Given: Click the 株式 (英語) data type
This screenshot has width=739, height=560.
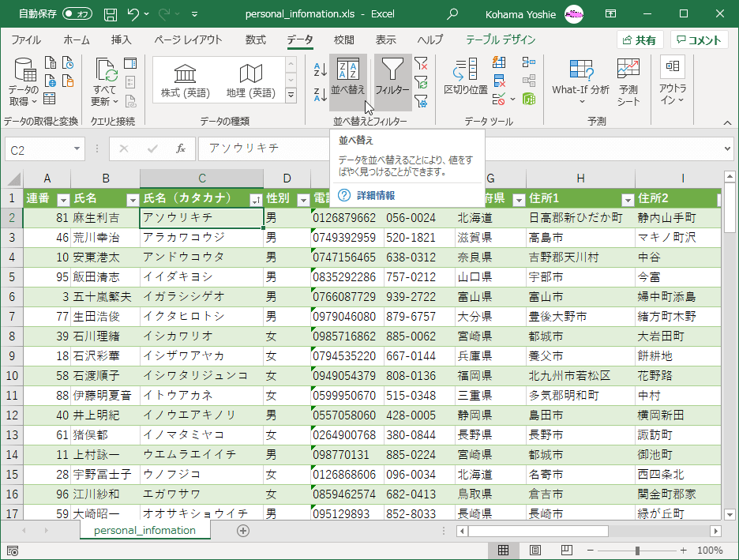Looking at the screenshot, I should click(x=186, y=81).
